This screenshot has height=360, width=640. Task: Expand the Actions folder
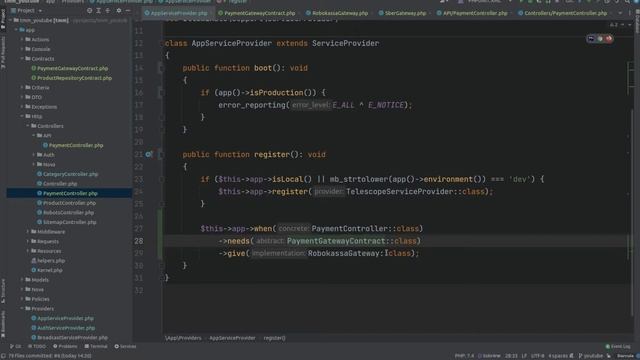22,40
